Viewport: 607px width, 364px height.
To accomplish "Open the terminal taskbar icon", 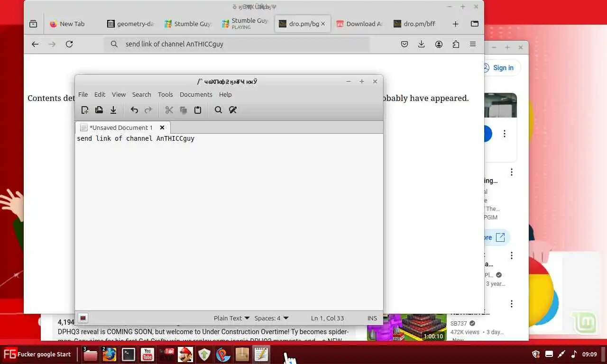I will pos(129,354).
